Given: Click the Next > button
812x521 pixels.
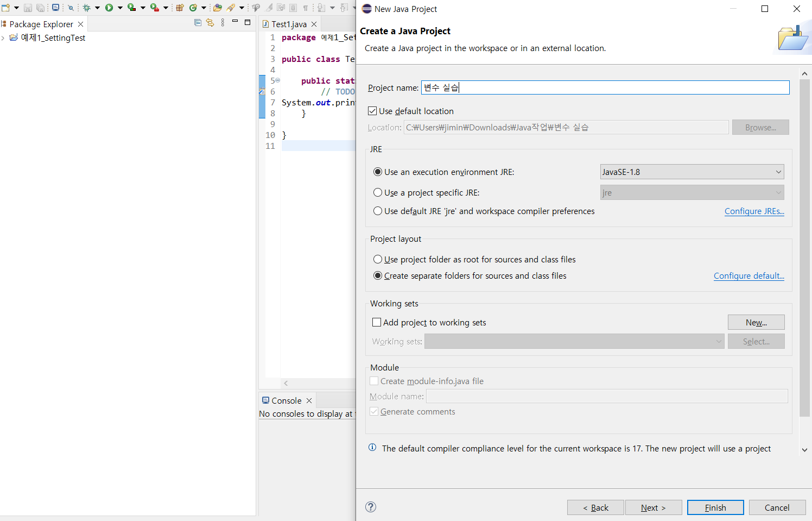Looking at the screenshot, I should coord(653,507).
